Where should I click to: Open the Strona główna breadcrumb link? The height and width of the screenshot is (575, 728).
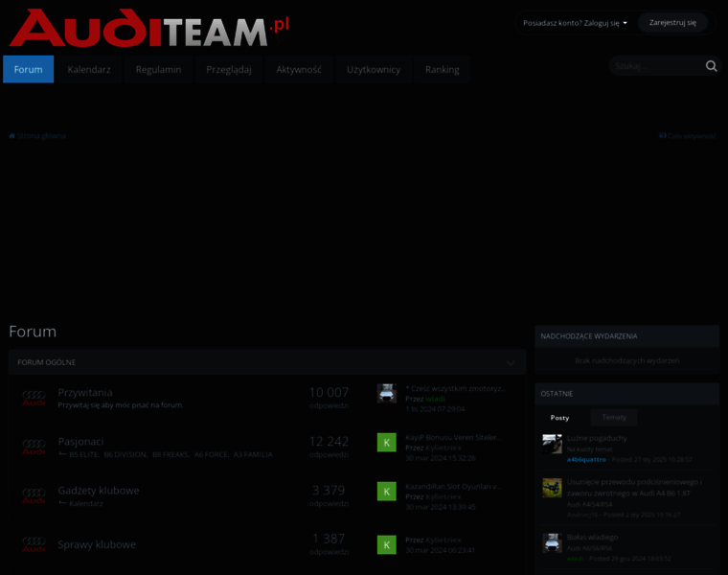tap(41, 136)
